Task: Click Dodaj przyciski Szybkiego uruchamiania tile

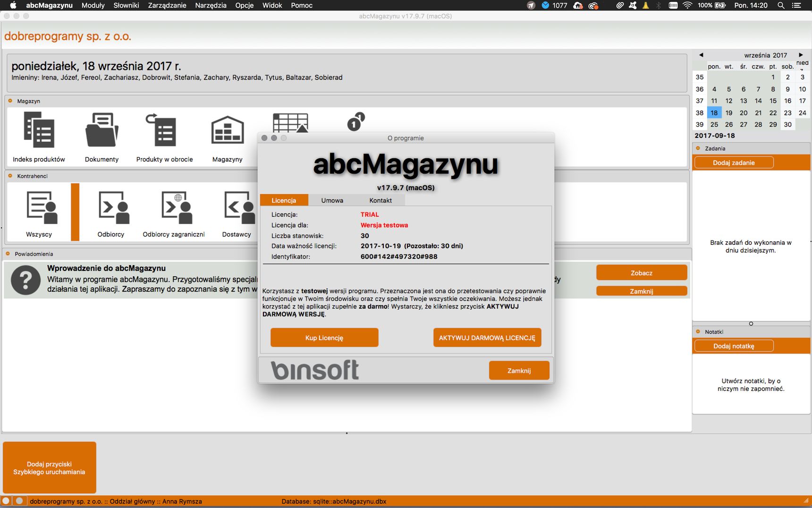Action: 50,468
